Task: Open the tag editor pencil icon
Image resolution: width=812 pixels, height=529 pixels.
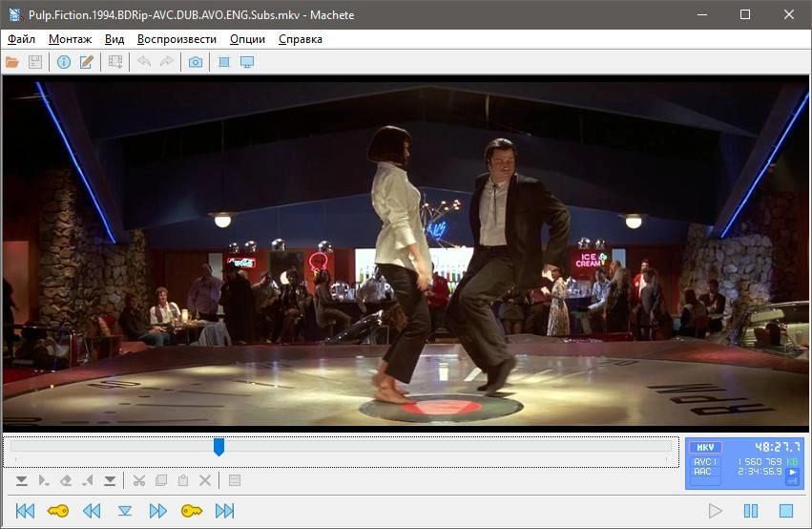Action: (x=87, y=62)
